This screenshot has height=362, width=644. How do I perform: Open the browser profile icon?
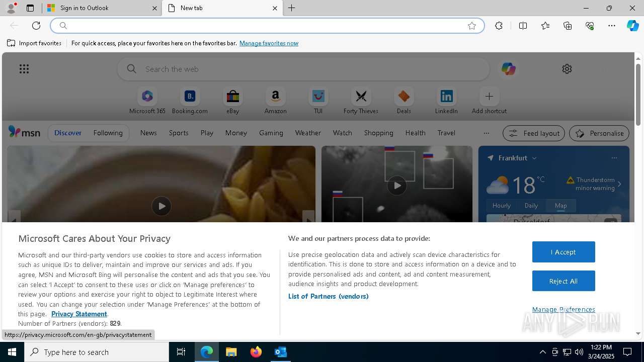click(11, 8)
